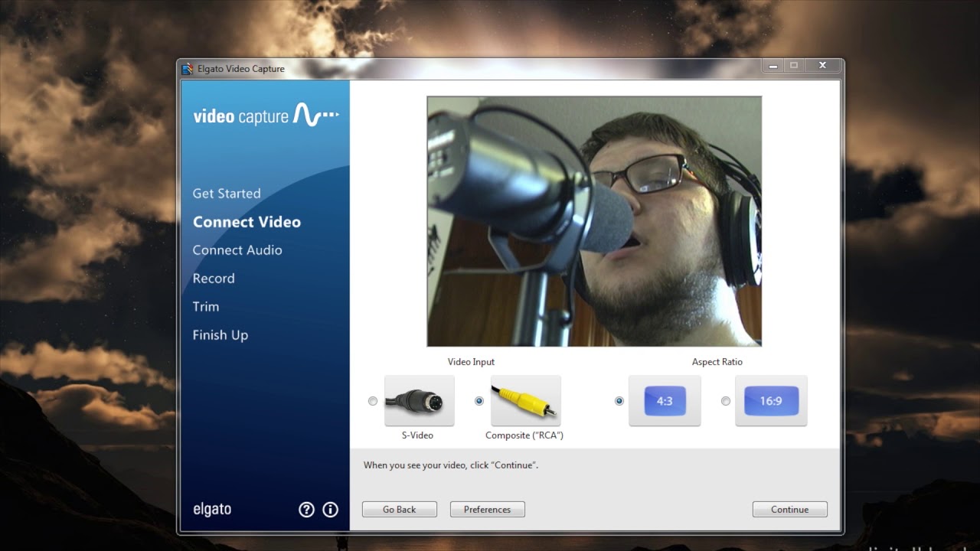Click the Go Back button
This screenshot has width=980, height=551.
400,510
